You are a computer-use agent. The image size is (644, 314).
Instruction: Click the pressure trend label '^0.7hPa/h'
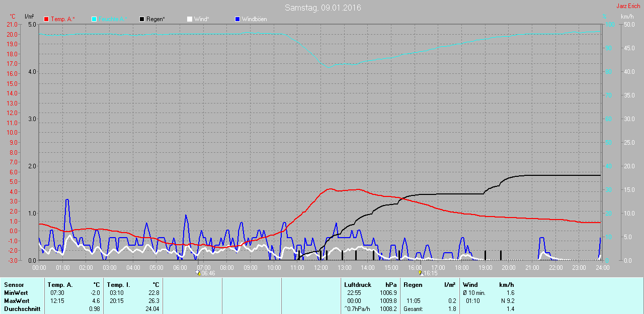point(357,309)
